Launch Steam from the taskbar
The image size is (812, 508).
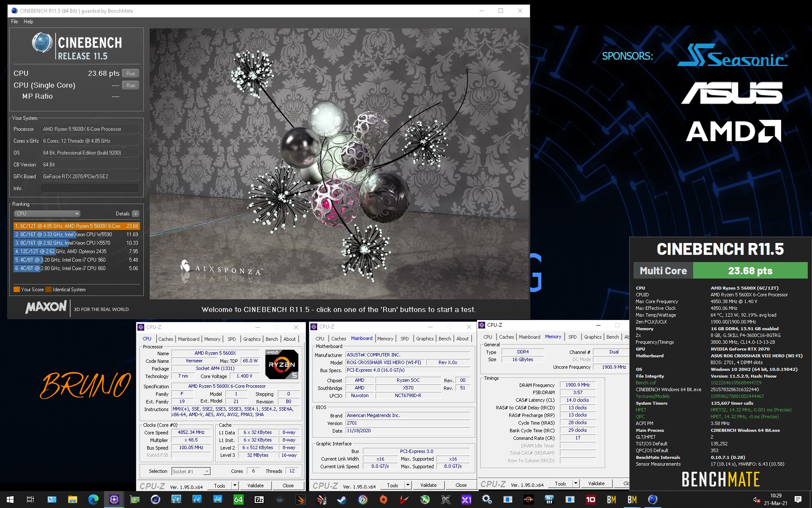(342, 500)
